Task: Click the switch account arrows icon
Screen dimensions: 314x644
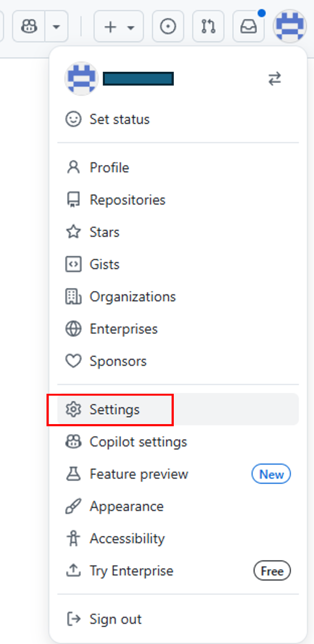Action: pyautogui.click(x=274, y=79)
